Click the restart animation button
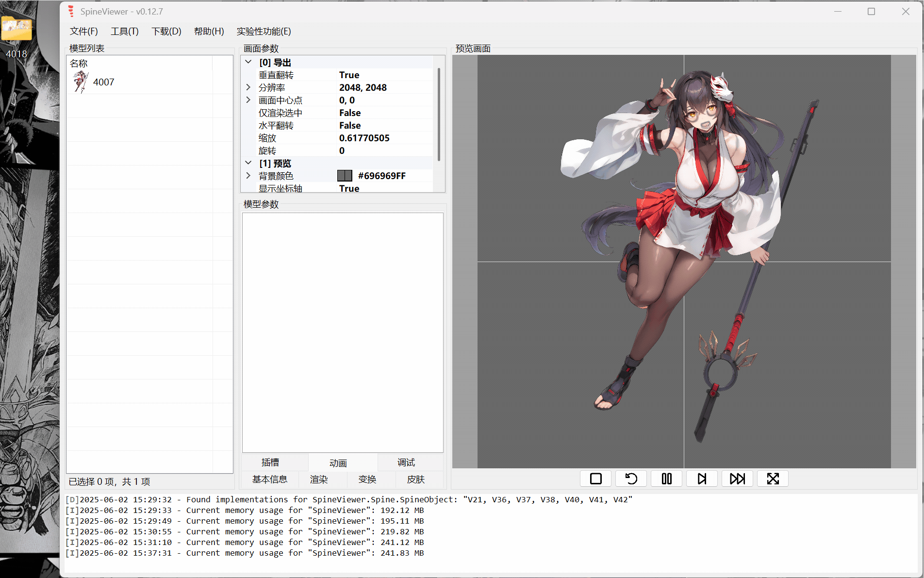The image size is (924, 578). [x=631, y=479]
